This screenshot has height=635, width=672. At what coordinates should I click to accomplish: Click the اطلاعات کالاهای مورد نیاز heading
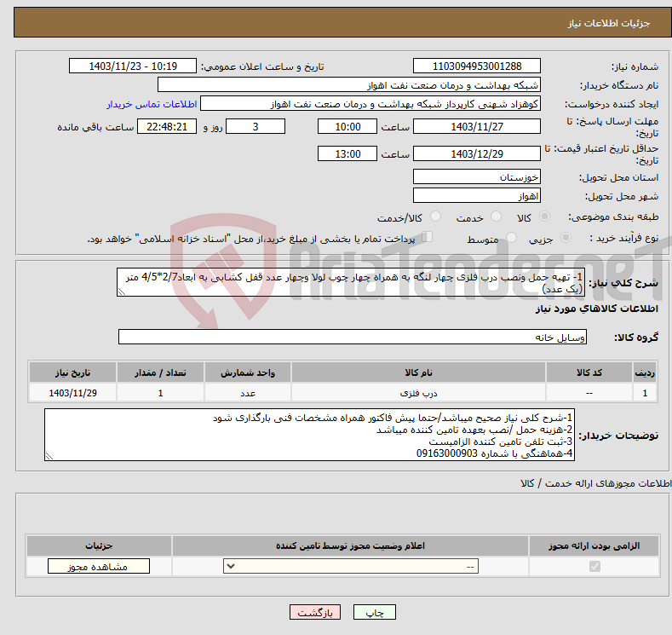pos(596,309)
